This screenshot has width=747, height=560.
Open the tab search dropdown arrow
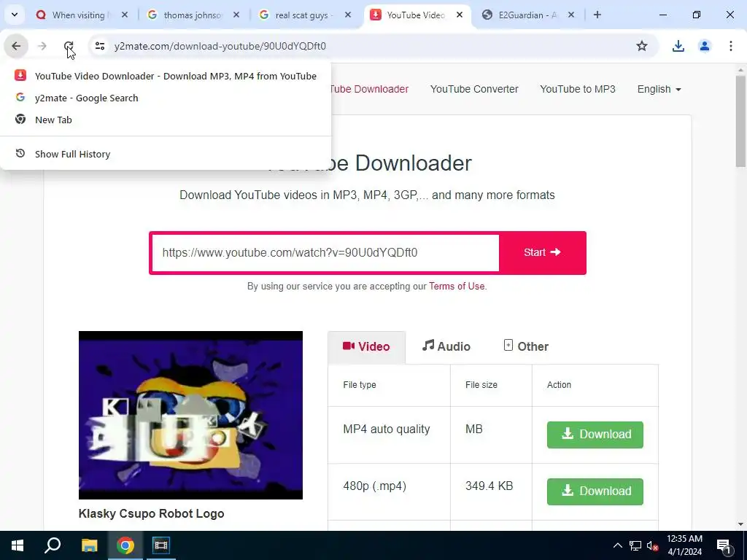click(x=15, y=15)
